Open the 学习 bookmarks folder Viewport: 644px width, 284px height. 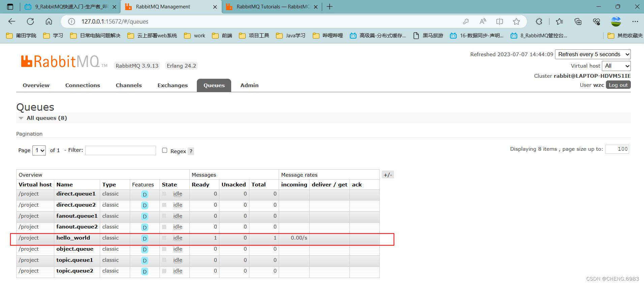(53, 36)
